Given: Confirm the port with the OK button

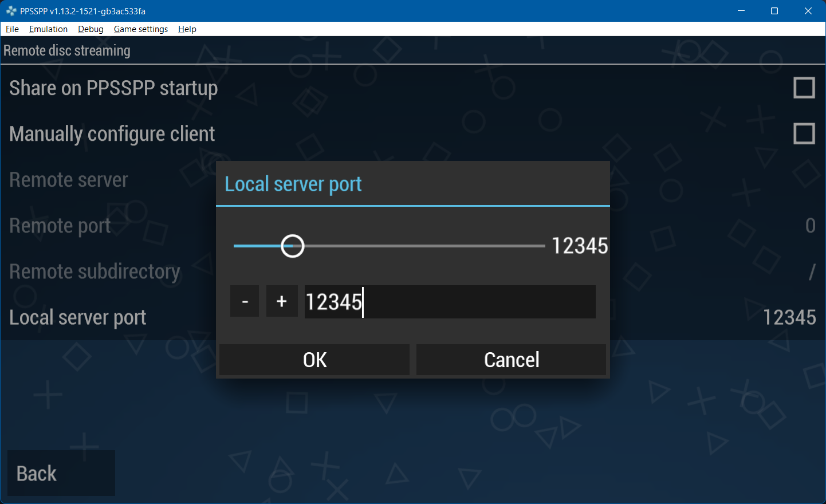Looking at the screenshot, I should point(314,360).
